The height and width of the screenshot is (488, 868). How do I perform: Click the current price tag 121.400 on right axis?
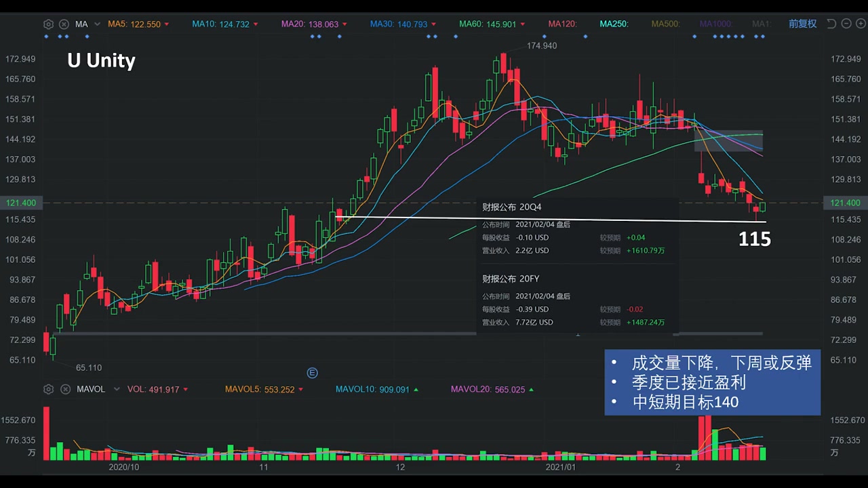(845, 203)
